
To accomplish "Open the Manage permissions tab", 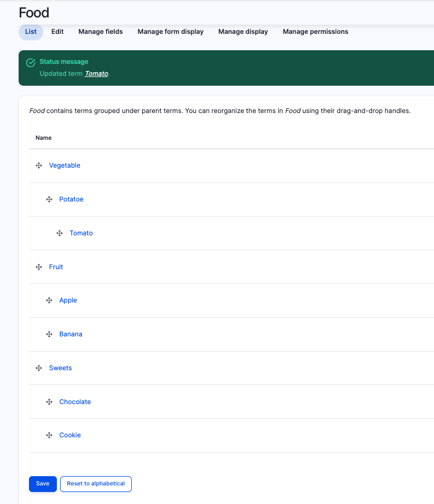I will (x=315, y=32).
